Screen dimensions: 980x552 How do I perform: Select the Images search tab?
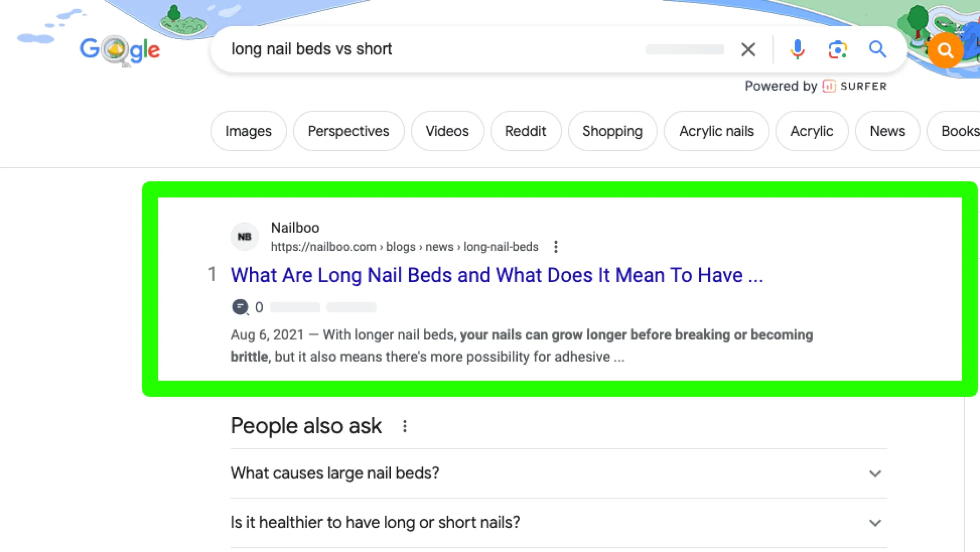[249, 131]
